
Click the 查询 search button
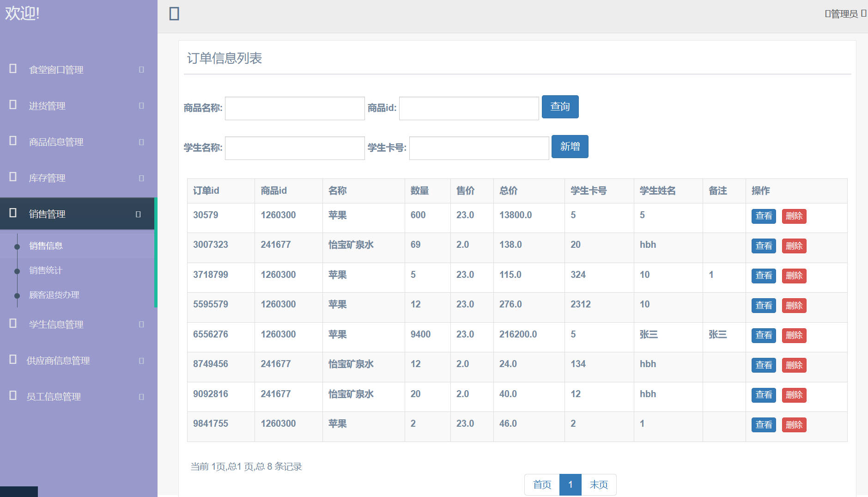coord(560,107)
